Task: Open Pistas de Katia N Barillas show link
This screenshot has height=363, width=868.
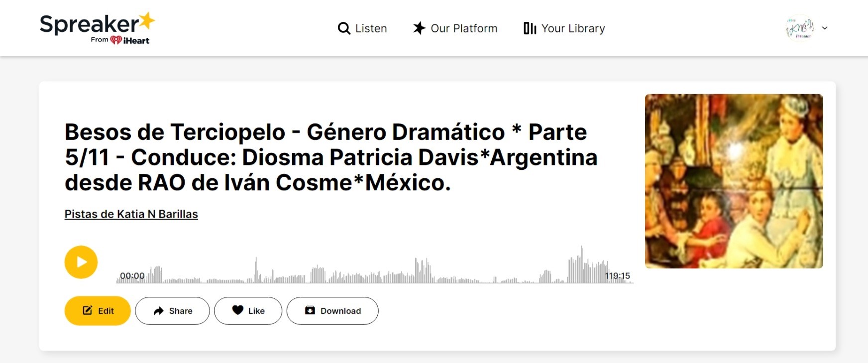Action: point(131,214)
